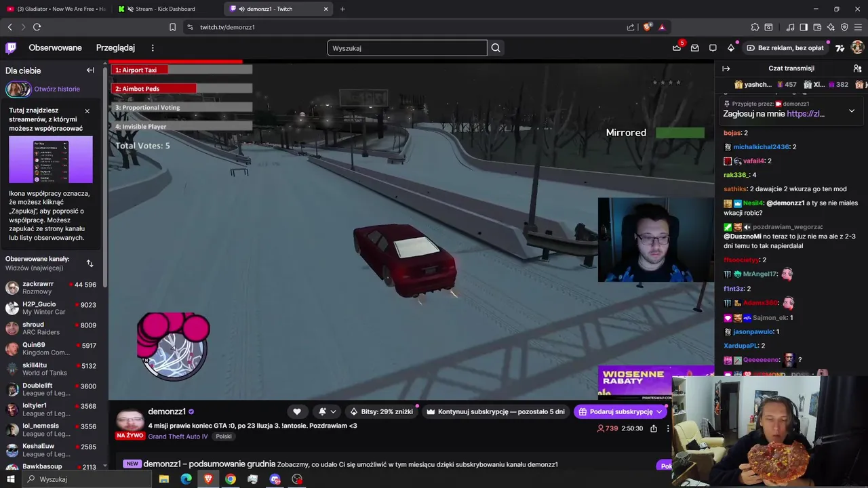Viewport: 868px width, 488px height.
Task: Open the Obserwowane nav item
Action: [55, 47]
